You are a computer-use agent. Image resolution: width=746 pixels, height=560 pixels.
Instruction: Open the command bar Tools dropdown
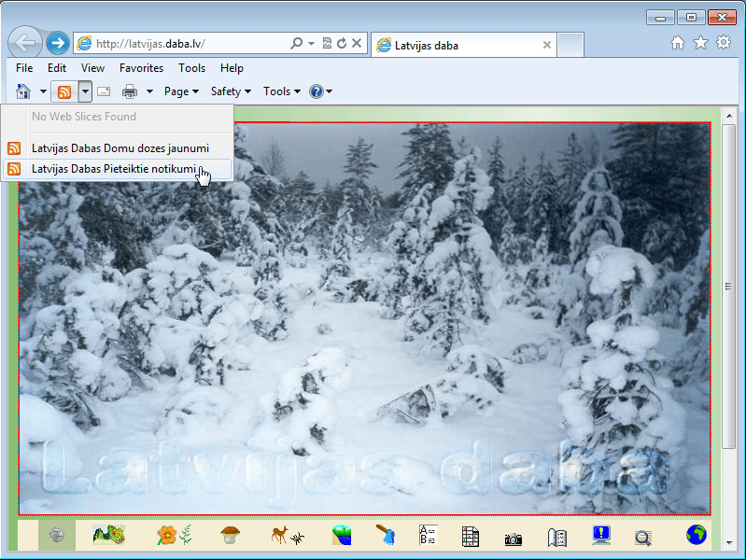click(x=282, y=91)
